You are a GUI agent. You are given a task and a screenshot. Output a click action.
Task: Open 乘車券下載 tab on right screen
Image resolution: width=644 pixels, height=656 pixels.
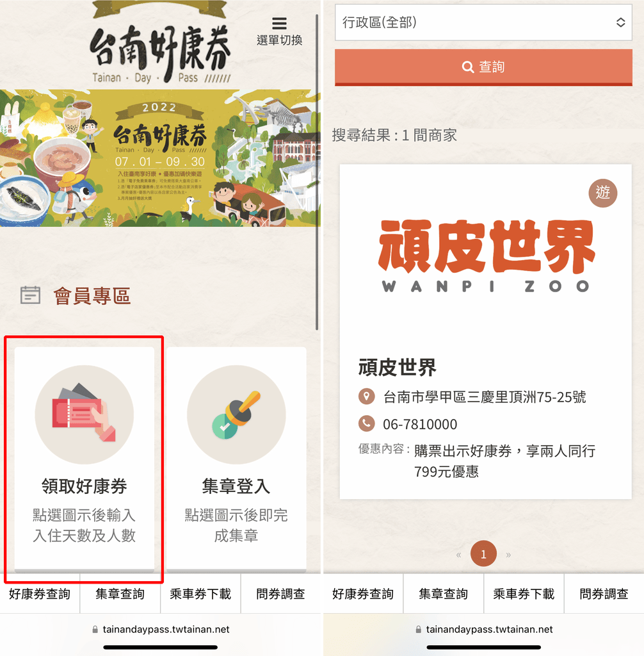click(x=524, y=594)
